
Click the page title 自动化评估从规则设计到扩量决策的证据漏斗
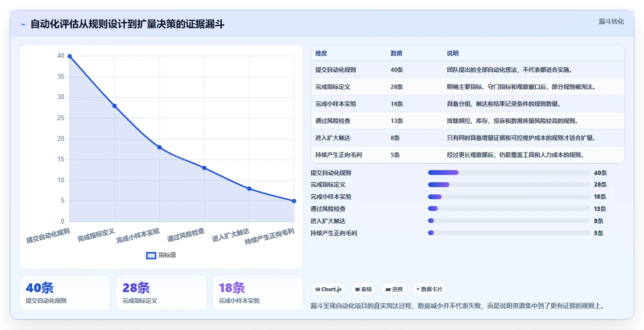pyautogui.click(x=127, y=24)
